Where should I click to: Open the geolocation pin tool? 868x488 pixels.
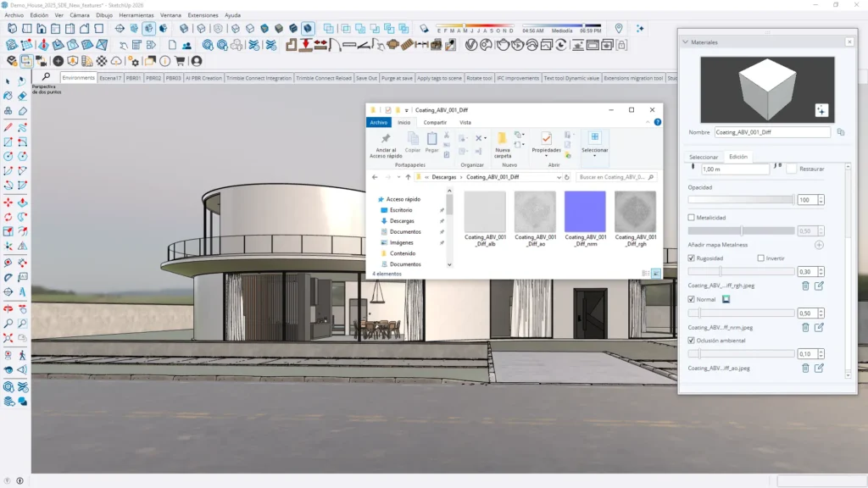click(619, 28)
